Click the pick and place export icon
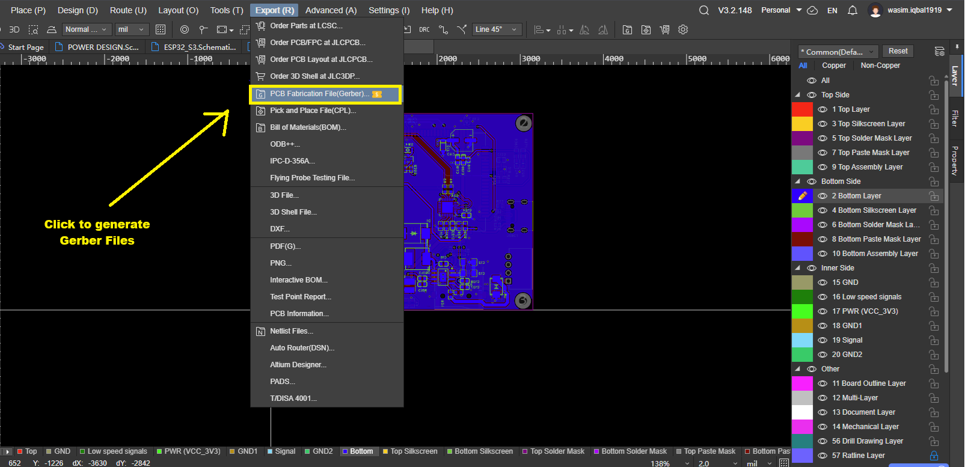Image resolution: width=980 pixels, height=467 pixels. [646, 29]
